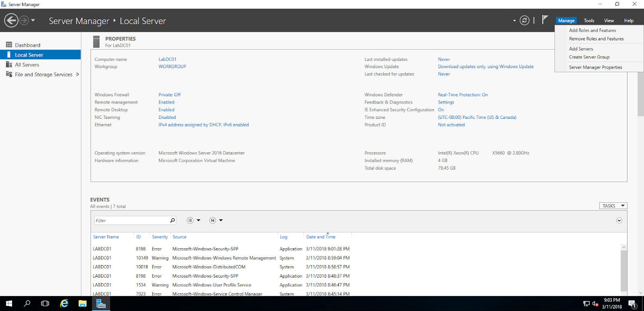Open Server Manager Properties
This screenshot has width=644, height=311.
[x=596, y=67]
